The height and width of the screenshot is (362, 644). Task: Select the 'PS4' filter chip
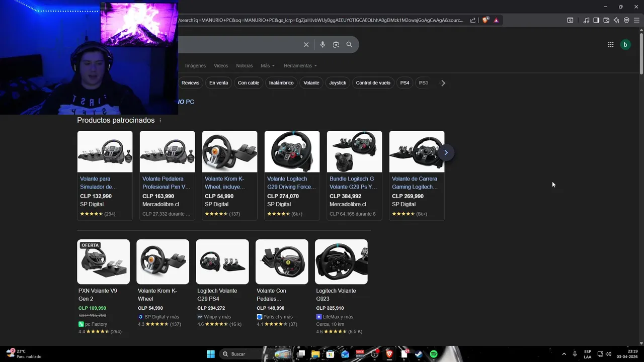pos(405,83)
